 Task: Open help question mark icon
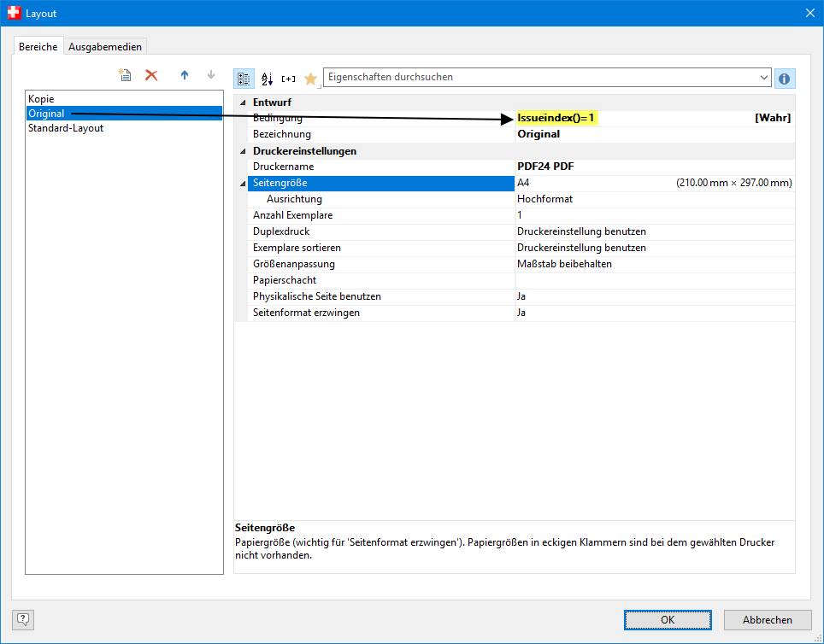(x=23, y=619)
